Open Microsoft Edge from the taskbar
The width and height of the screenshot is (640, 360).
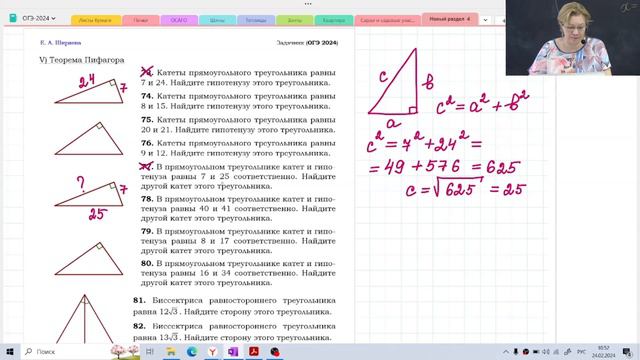coord(192,351)
